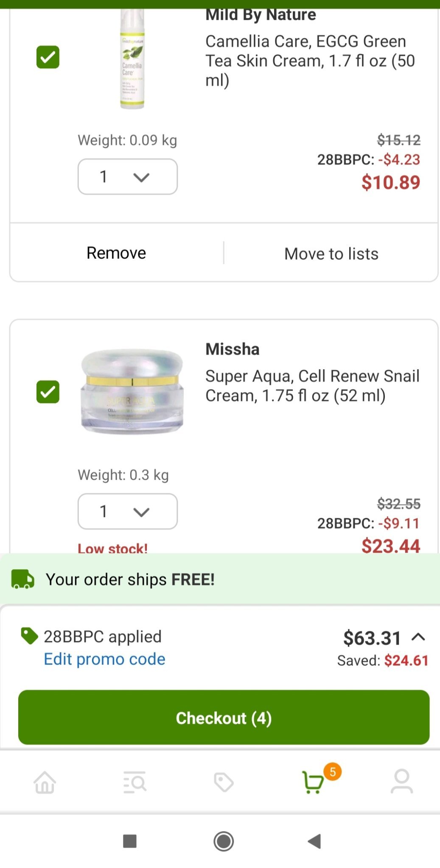Uncheck the Camellia Care Skin Cream item
Screen dimensions: 440x868
[x=48, y=57]
